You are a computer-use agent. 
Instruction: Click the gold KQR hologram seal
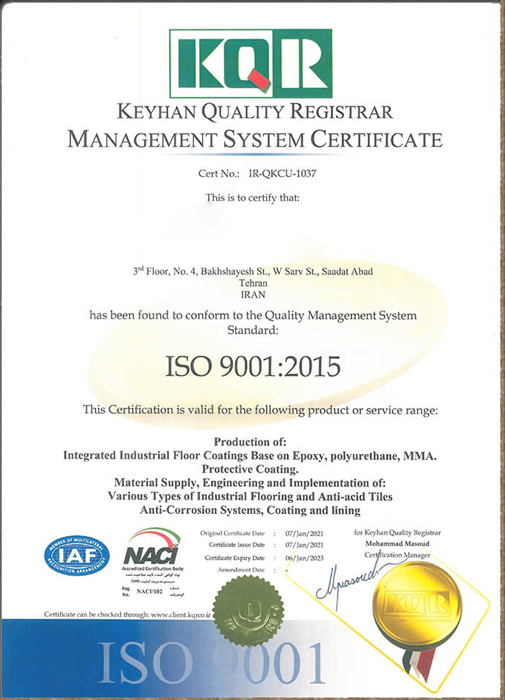tap(417, 604)
